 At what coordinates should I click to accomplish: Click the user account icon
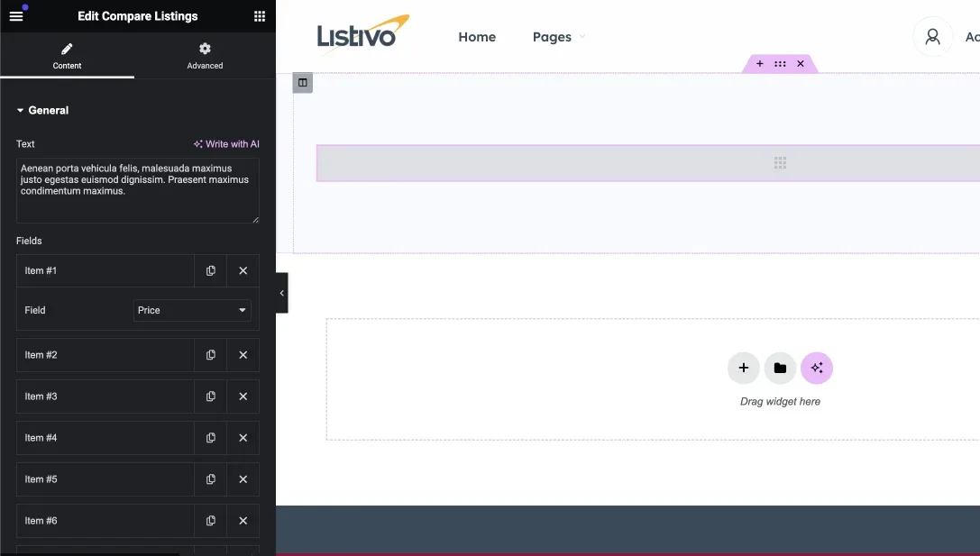932,37
